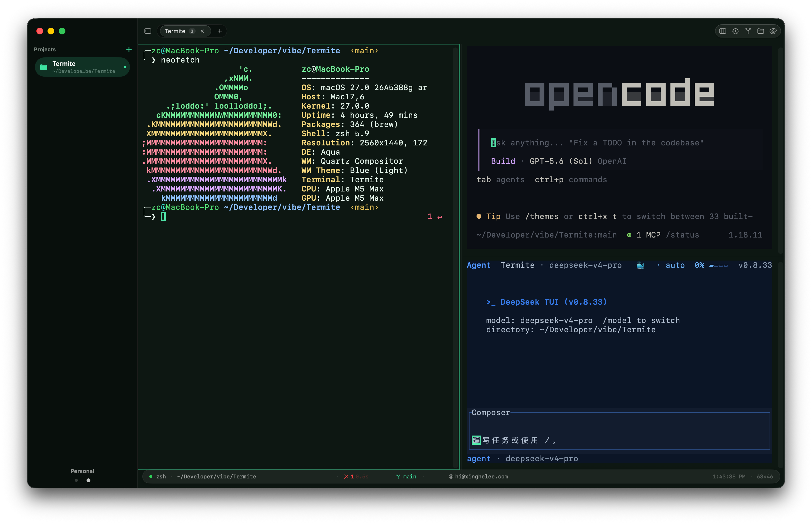Click the auto mode indicator in DeepSeek header
The image size is (812, 524).
click(675, 265)
